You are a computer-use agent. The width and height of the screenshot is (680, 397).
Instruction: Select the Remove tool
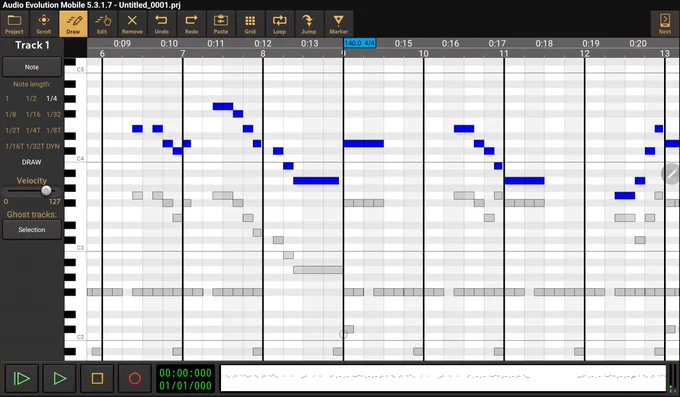(x=132, y=24)
